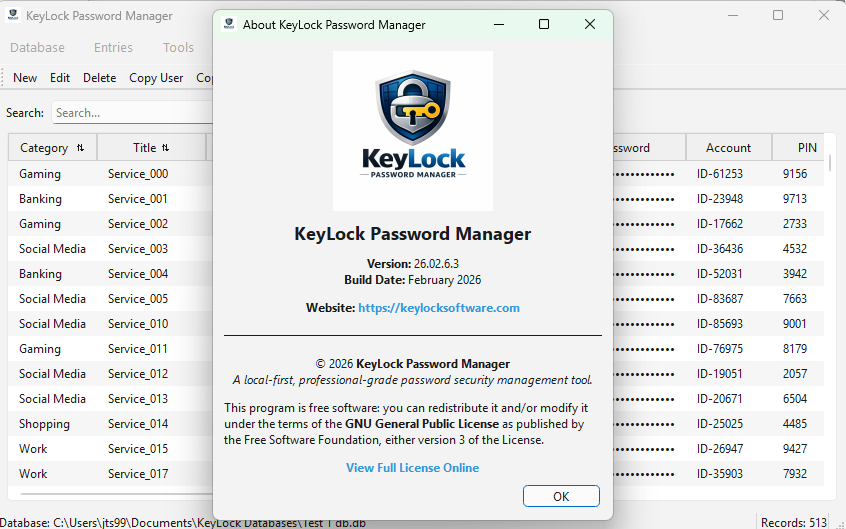Click the New toolbar button
Image resolution: width=846 pixels, height=529 pixels.
tap(25, 78)
